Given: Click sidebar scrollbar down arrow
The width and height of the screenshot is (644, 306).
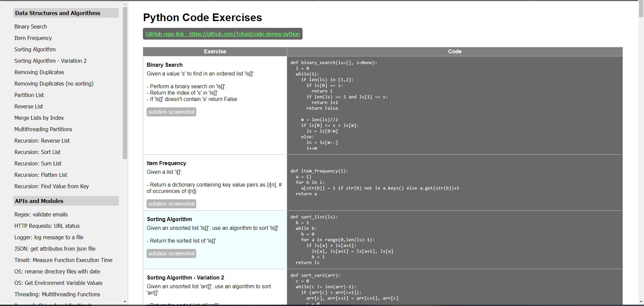Looking at the screenshot, I should point(125,302).
